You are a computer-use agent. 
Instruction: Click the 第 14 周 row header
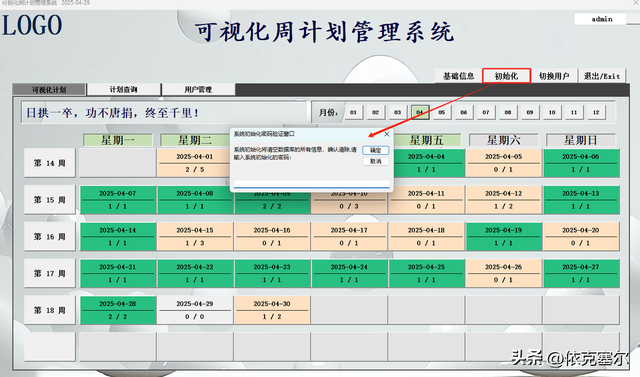50,163
